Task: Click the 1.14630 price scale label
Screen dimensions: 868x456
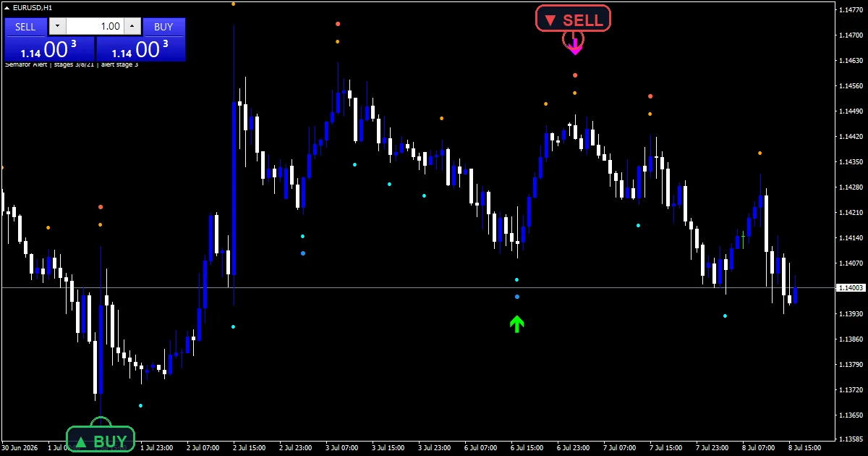Action: tap(851, 61)
